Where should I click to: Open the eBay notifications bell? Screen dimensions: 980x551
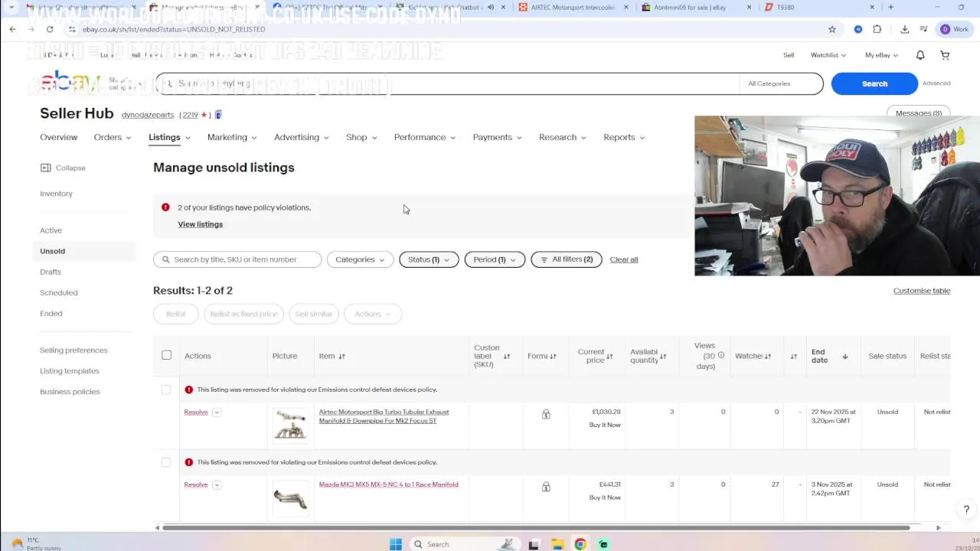[x=920, y=55]
